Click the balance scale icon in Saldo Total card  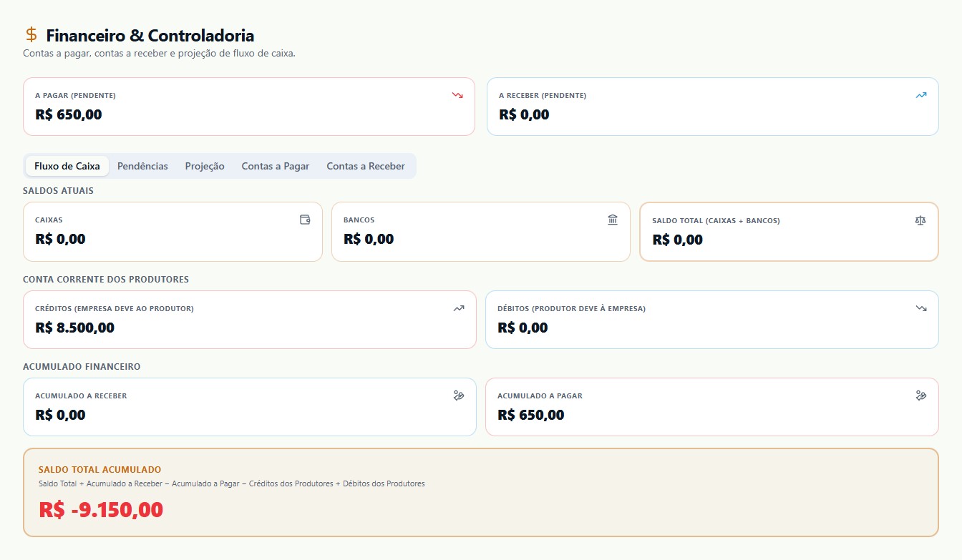point(920,220)
